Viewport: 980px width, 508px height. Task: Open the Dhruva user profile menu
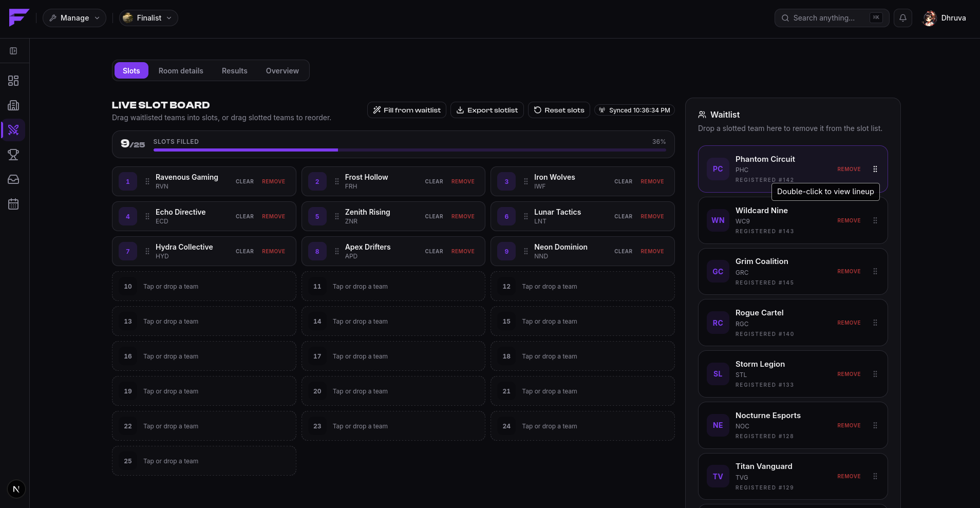point(944,18)
